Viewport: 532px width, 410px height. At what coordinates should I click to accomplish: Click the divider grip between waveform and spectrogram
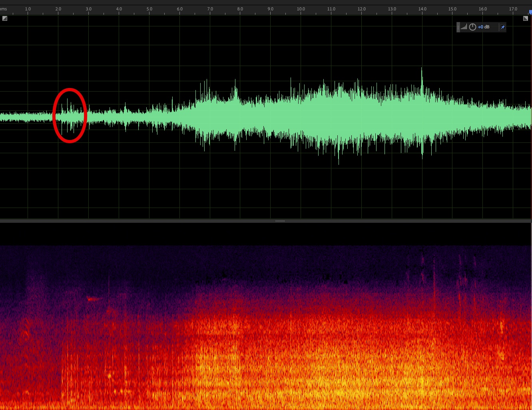click(280, 221)
